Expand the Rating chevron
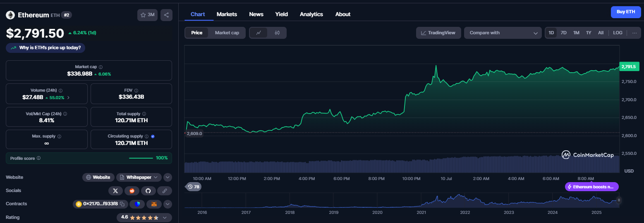The image size is (644, 223). 165,217
